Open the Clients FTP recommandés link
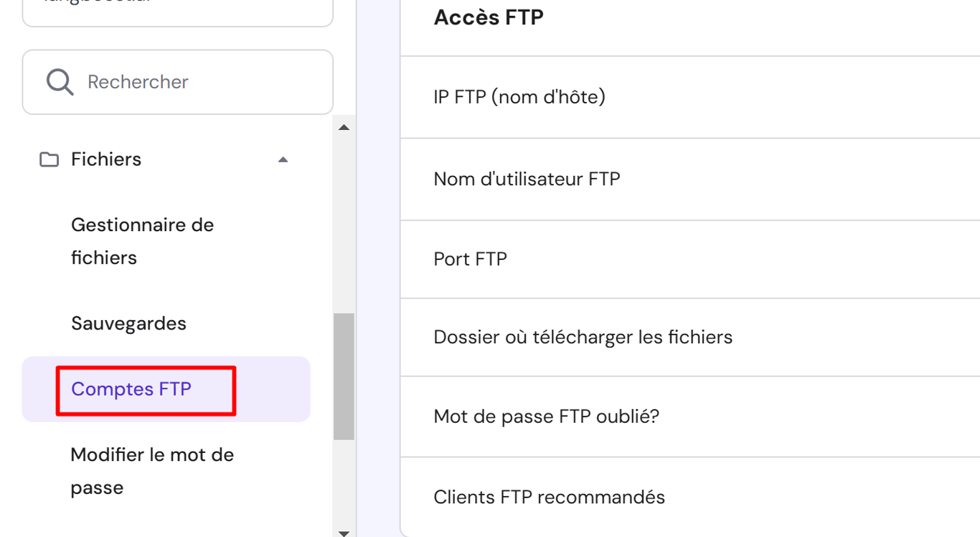This screenshot has height=537, width=980. tap(549, 497)
